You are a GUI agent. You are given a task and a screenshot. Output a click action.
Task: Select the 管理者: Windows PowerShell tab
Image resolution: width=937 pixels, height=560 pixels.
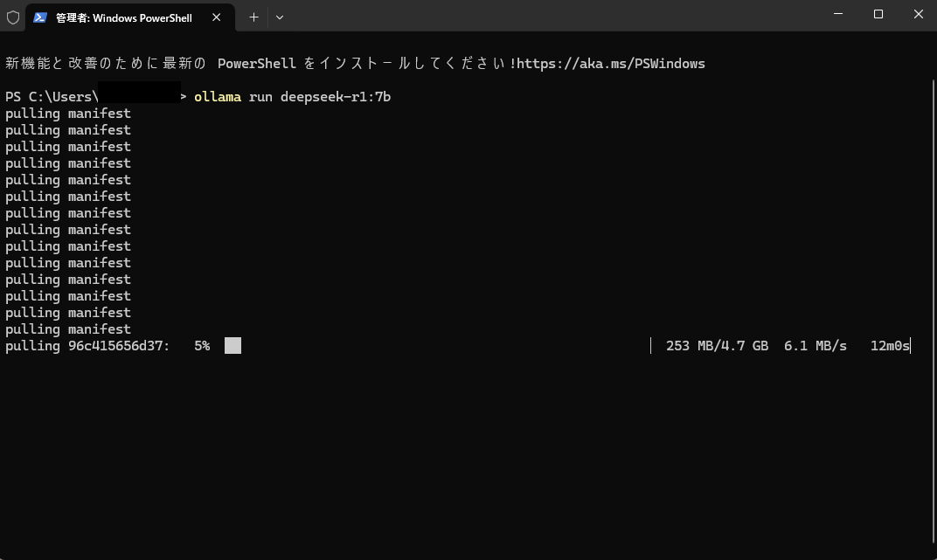(x=123, y=17)
